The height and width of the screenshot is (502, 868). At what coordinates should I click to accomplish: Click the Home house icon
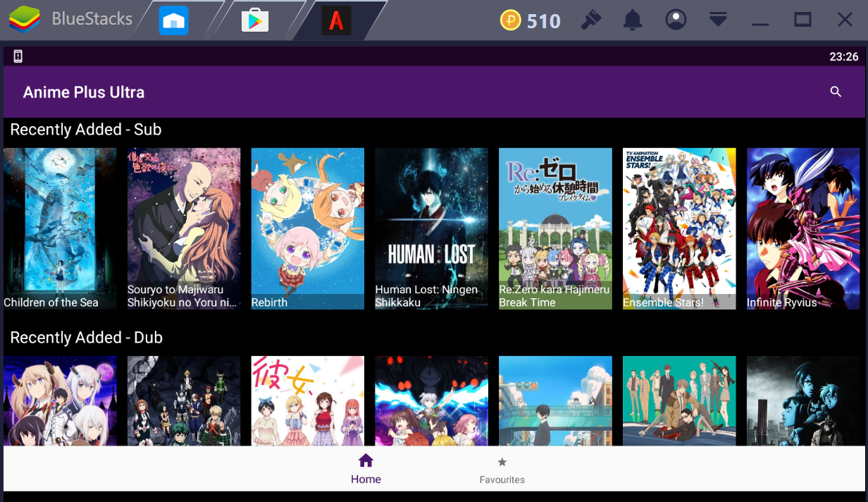click(x=366, y=461)
